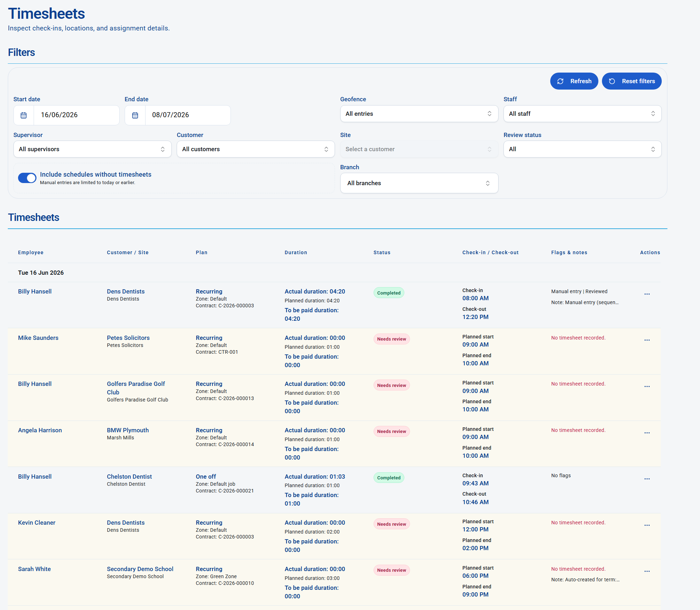Open the Start date calendar icon
This screenshot has width=700, height=610.
tap(24, 115)
